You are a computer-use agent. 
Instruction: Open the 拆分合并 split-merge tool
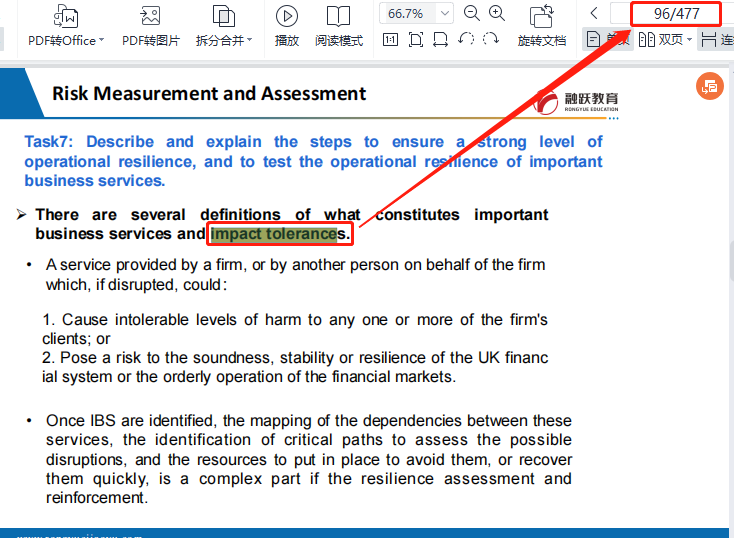[x=223, y=16]
